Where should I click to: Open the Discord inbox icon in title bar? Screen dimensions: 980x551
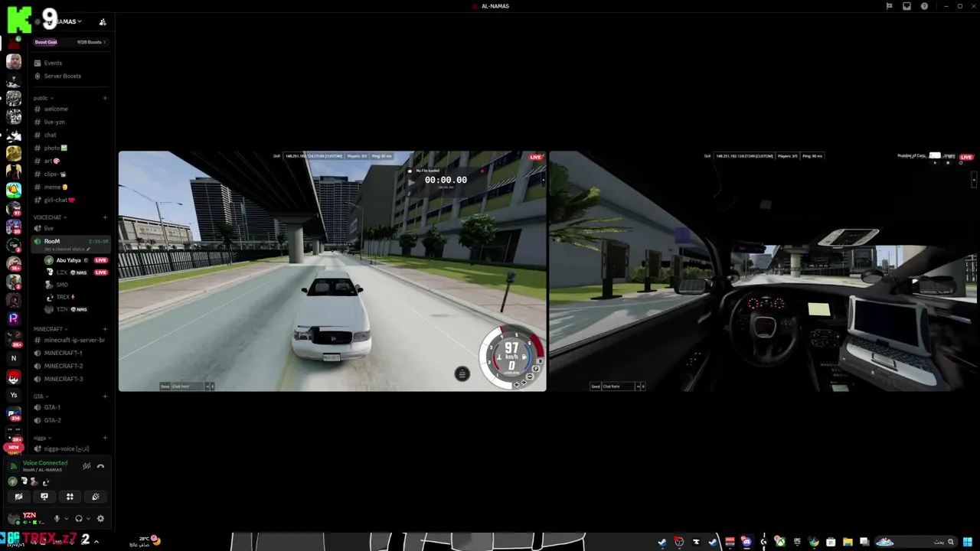click(x=906, y=6)
